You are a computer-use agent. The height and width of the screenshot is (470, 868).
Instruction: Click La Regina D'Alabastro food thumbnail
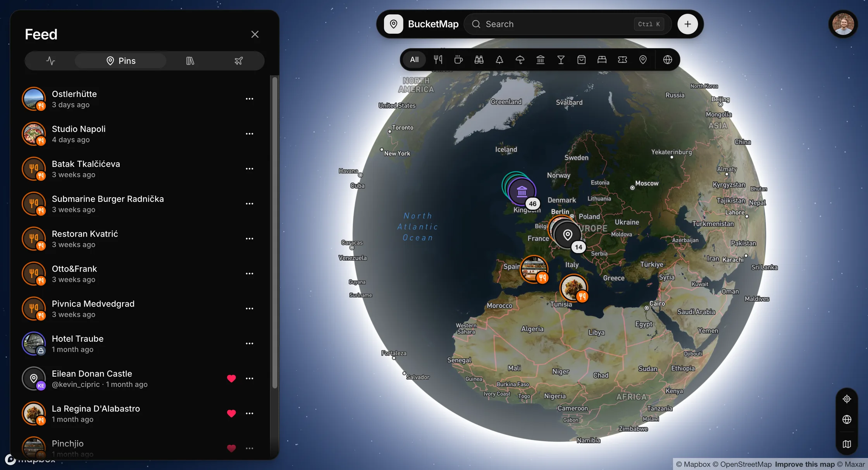click(34, 413)
